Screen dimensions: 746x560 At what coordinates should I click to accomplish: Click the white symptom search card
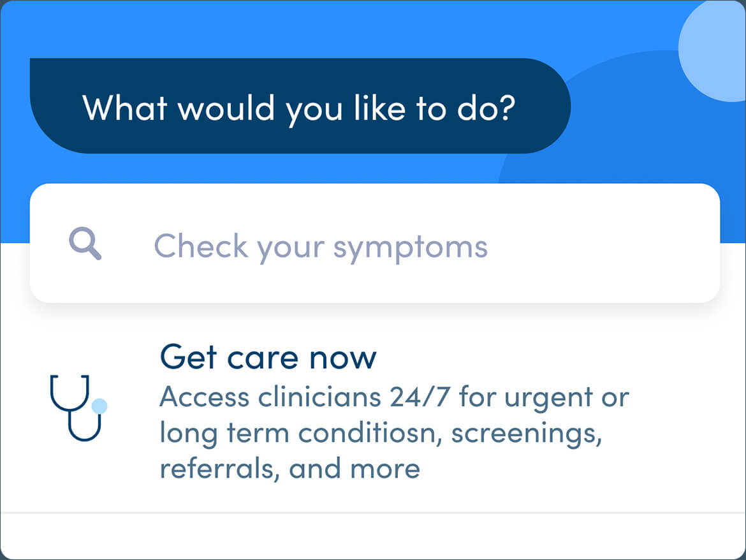[374, 243]
